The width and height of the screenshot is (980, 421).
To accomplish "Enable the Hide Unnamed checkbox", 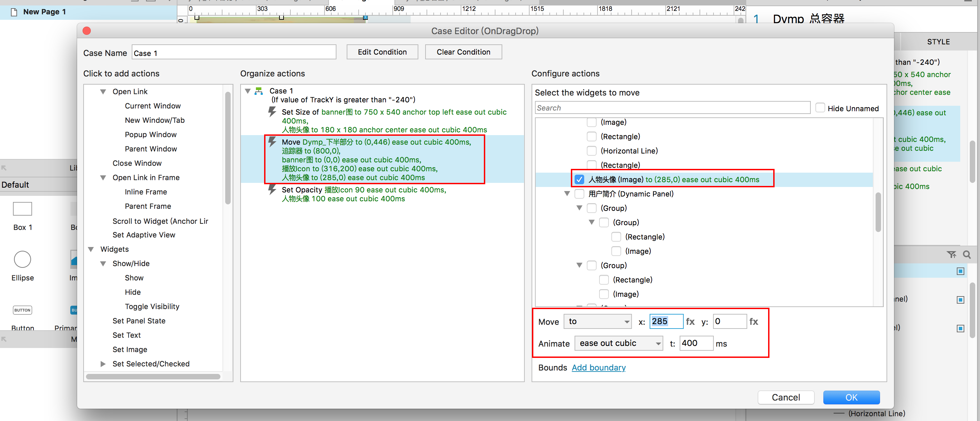I will 820,108.
